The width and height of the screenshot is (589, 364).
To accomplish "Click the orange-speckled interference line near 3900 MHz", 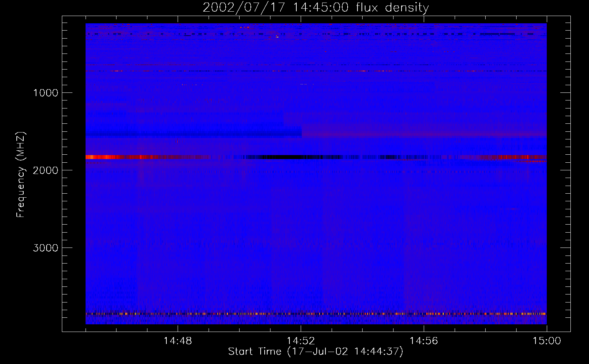I will point(316,313).
